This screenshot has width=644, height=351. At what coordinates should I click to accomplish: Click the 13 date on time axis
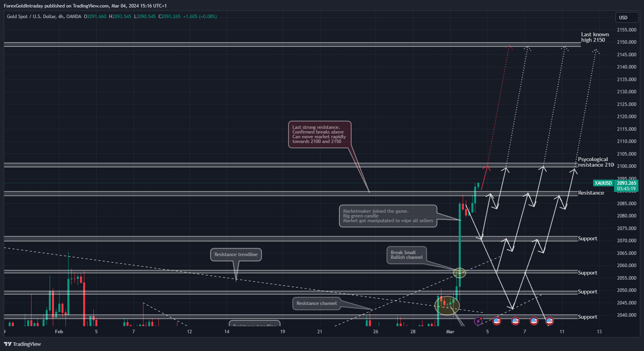599,332
